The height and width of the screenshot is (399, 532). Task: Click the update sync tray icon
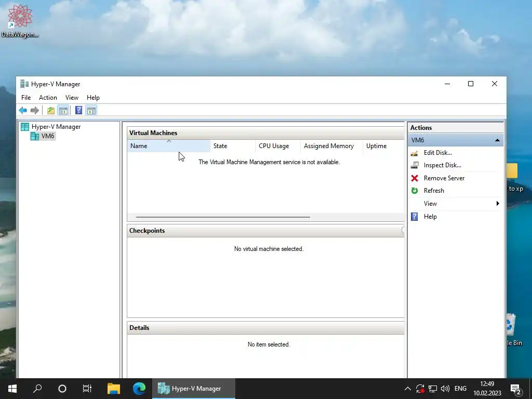[x=420, y=389]
